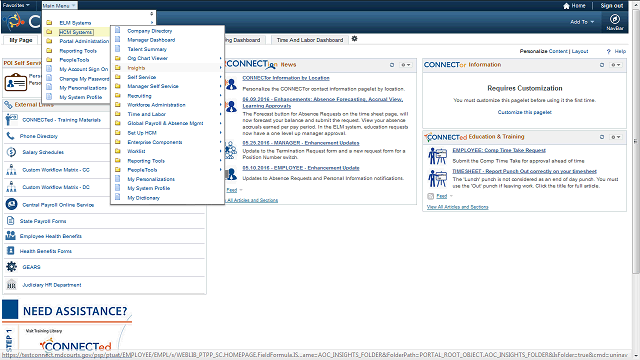
Task: Expand the ELM Systems submenu arrow
Action: point(152,22)
